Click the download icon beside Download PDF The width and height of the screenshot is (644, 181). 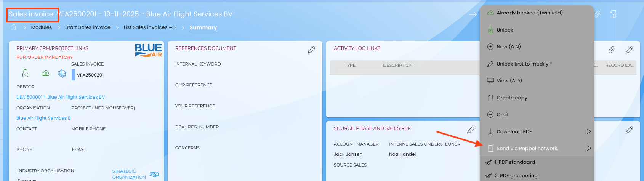coord(490,131)
